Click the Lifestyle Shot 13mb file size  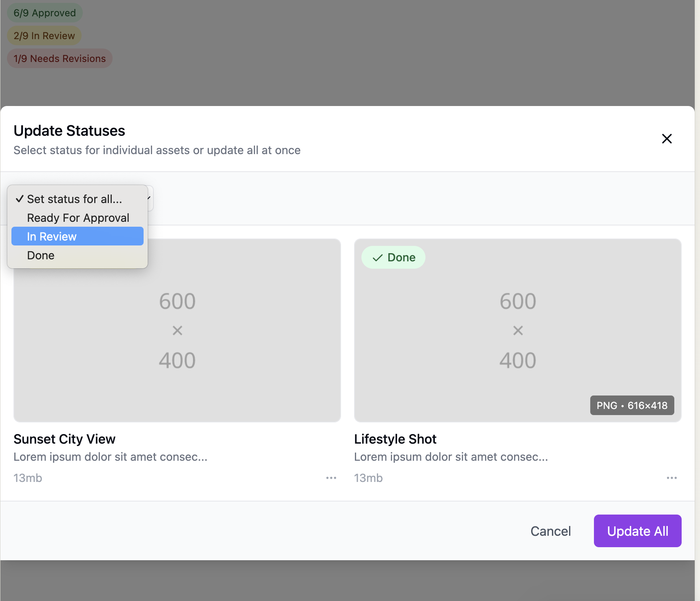pyautogui.click(x=368, y=478)
